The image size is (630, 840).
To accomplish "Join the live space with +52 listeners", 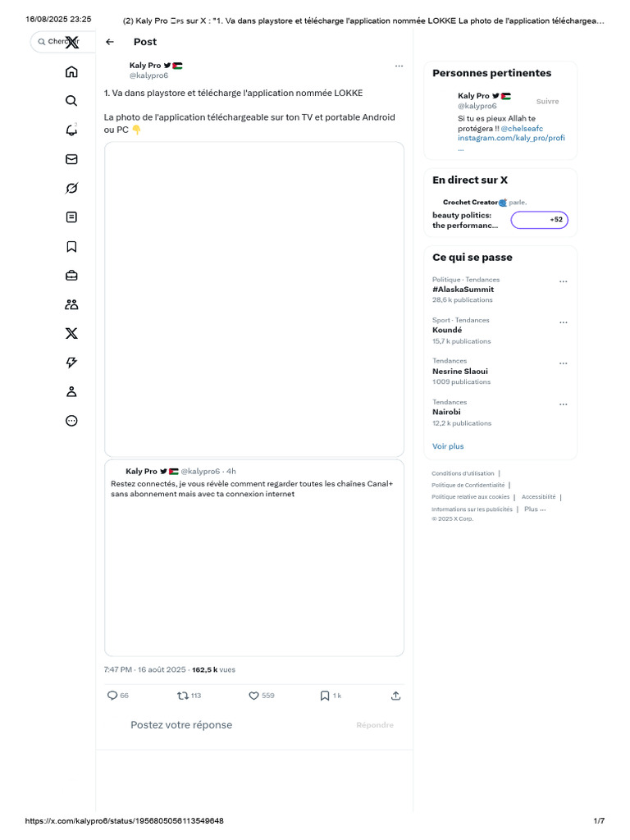I will pos(539,220).
